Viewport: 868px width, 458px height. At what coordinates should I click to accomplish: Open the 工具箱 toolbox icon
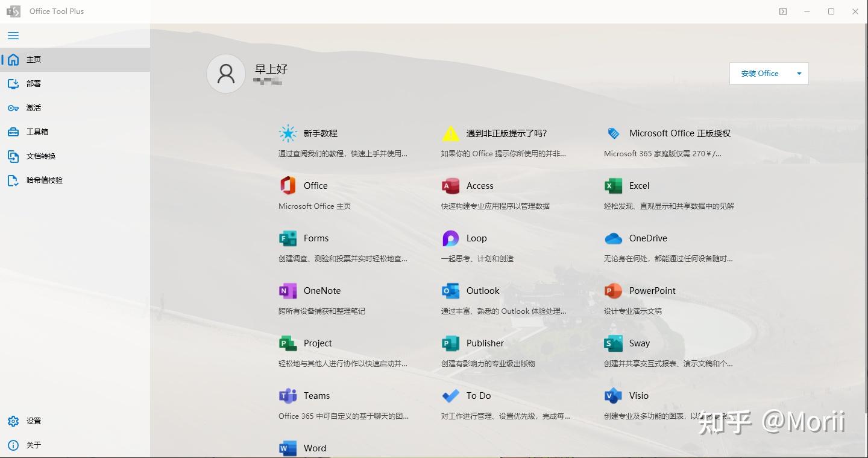click(x=13, y=132)
